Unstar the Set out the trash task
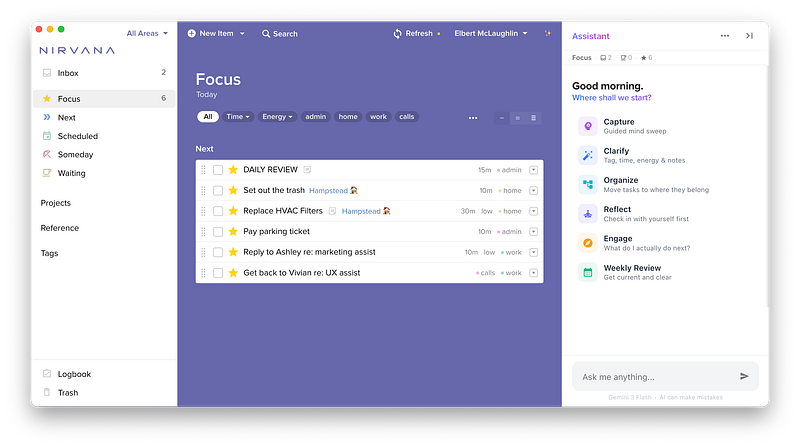Screen dimensions: 800x448 point(233,190)
